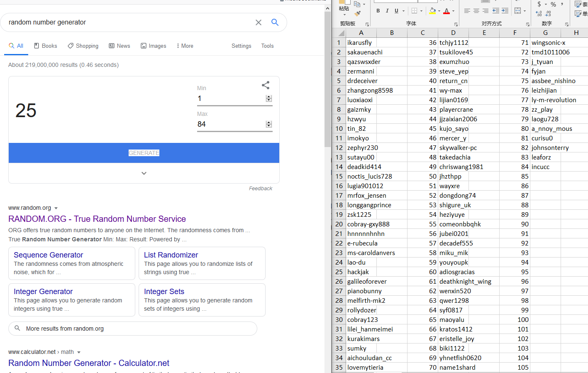The height and width of the screenshot is (373, 588).
Task: Open the number group dialog launcher
Action: (567, 25)
